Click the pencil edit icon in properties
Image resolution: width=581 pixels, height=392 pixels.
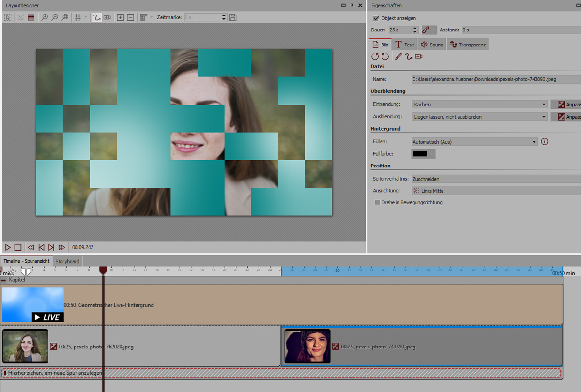pos(398,57)
